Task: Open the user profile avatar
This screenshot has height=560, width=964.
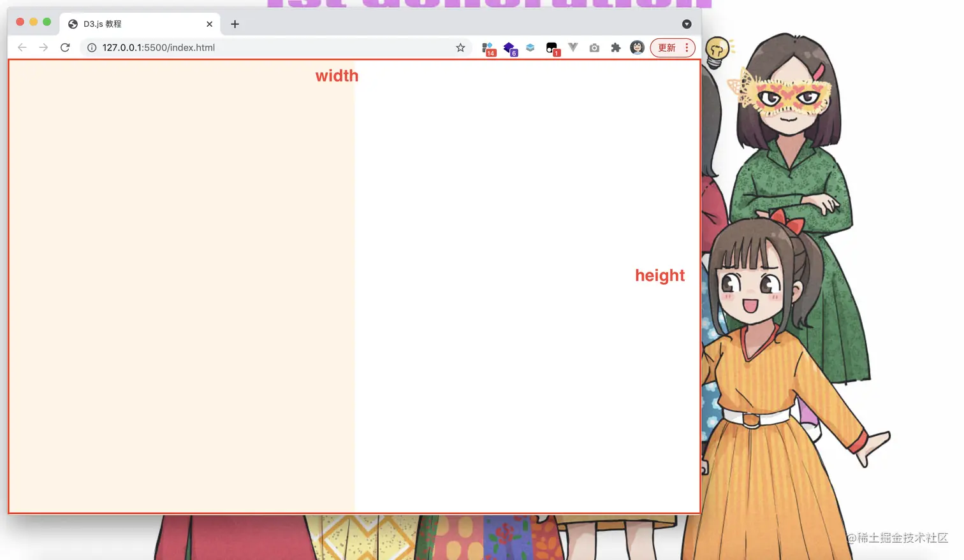Action: click(637, 48)
